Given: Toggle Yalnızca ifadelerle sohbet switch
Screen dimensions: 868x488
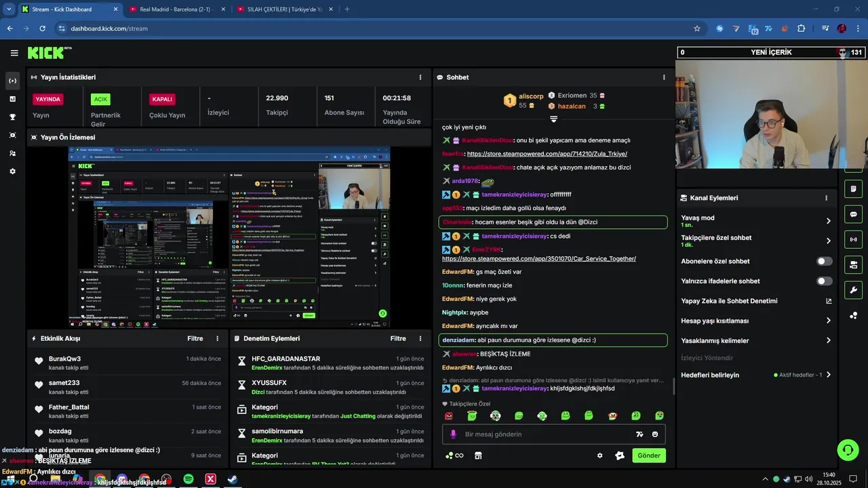Looking at the screenshot, I should [x=825, y=281].
